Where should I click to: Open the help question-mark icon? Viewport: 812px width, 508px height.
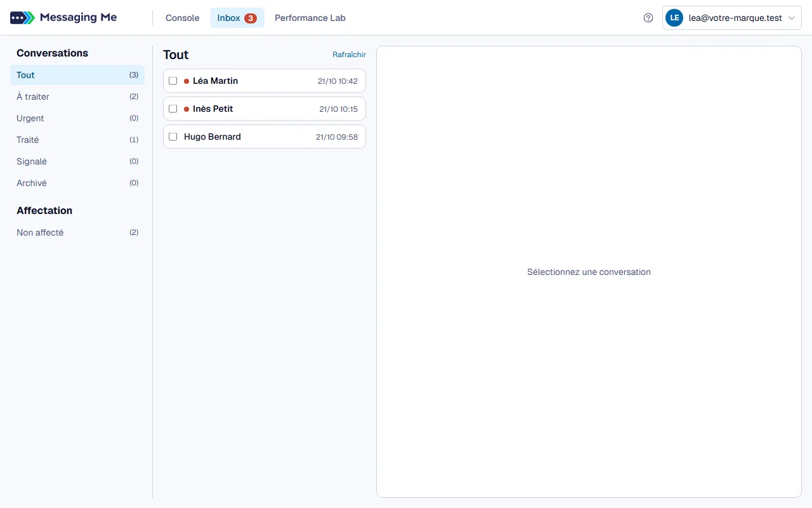[648, 18]
